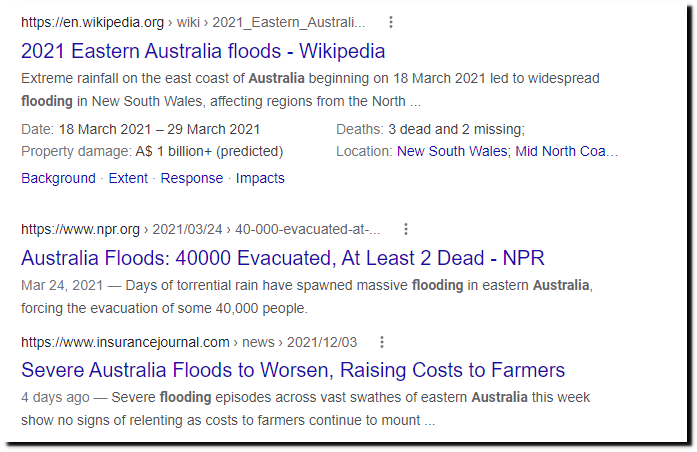Jump to the Extent section link
The width and height of the screenshot is (697, 452).
[128, 178]
